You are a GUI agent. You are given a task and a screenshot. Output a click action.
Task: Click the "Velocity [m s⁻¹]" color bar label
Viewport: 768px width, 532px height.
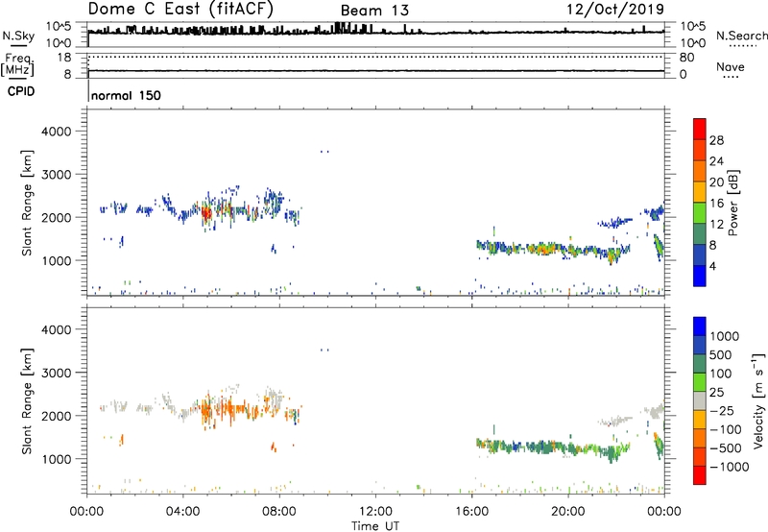coord(758,400)
